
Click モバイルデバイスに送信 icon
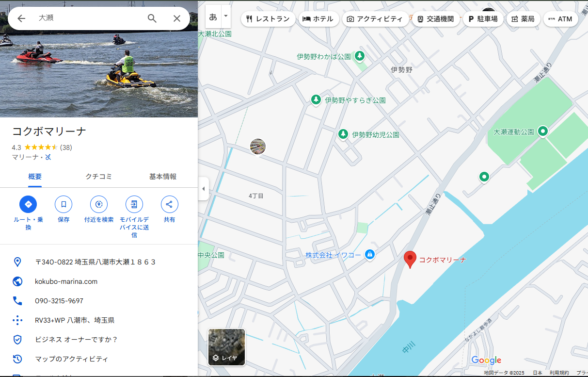[x=134, y=204]
